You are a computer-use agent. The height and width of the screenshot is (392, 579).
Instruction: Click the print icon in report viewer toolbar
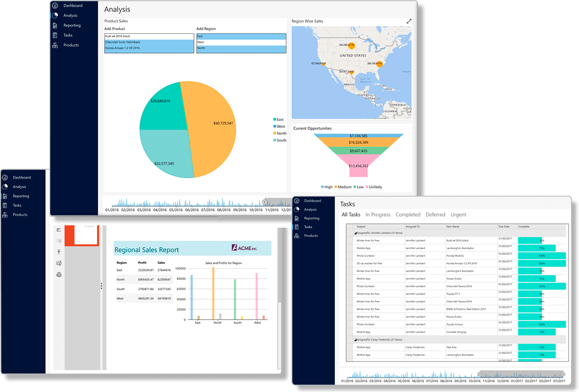(x=59, y=274)
